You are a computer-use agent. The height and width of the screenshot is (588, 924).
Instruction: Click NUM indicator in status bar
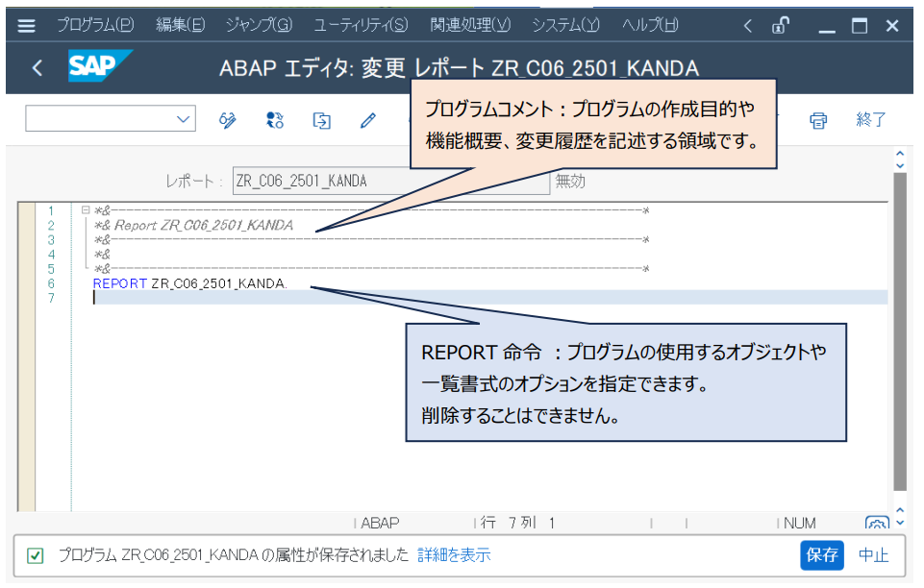[800, 523]
